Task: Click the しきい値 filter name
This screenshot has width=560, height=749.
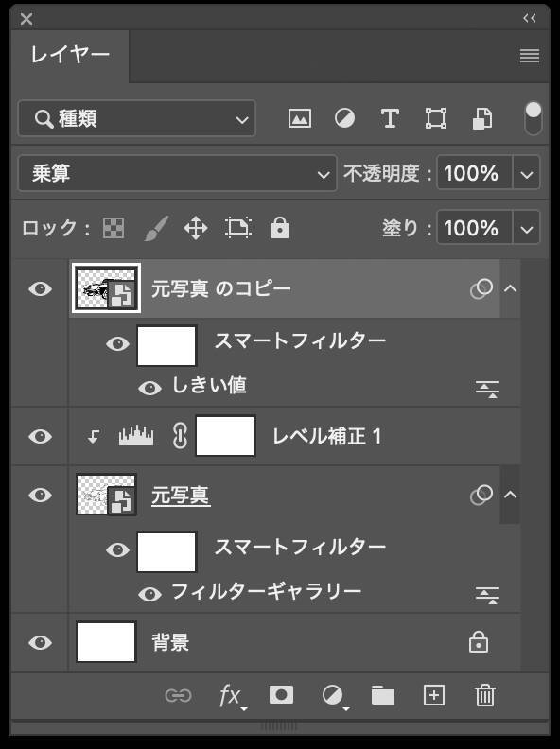Action: pyautogui.click(x=209, y=386)
